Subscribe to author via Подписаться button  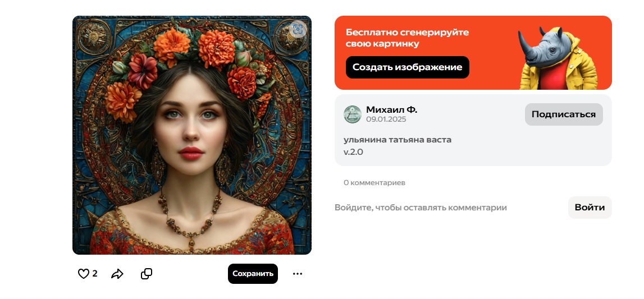click(564, 114)
